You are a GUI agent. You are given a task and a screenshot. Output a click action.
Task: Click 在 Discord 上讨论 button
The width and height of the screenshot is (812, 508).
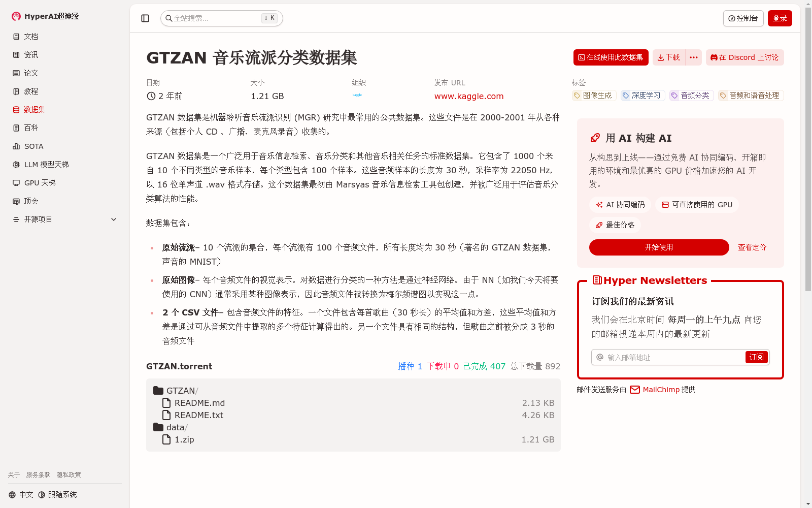tap(745, 57)
